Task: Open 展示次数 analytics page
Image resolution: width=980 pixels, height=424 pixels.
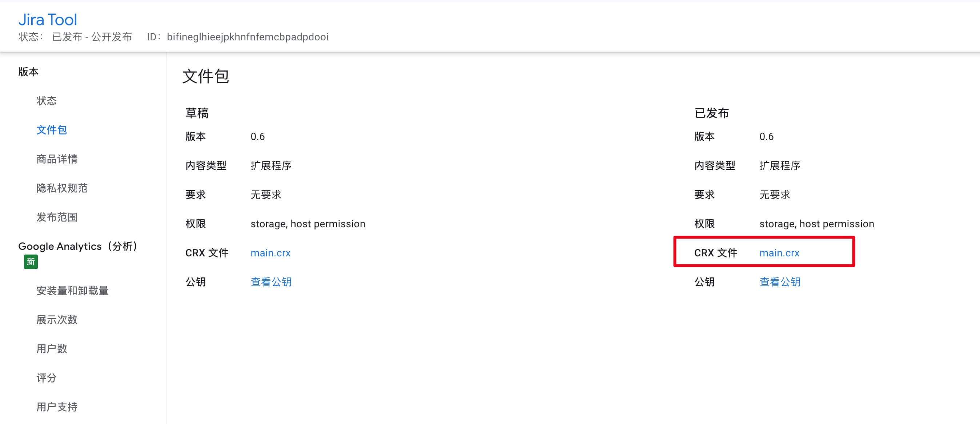Action: click(x=57, y=319)
